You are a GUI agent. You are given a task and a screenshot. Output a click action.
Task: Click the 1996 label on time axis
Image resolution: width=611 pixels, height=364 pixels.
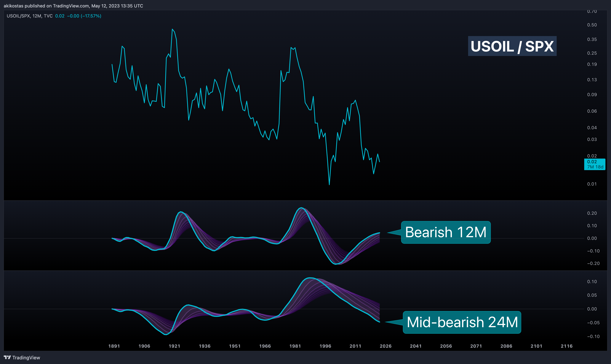[x=325, y=346]
